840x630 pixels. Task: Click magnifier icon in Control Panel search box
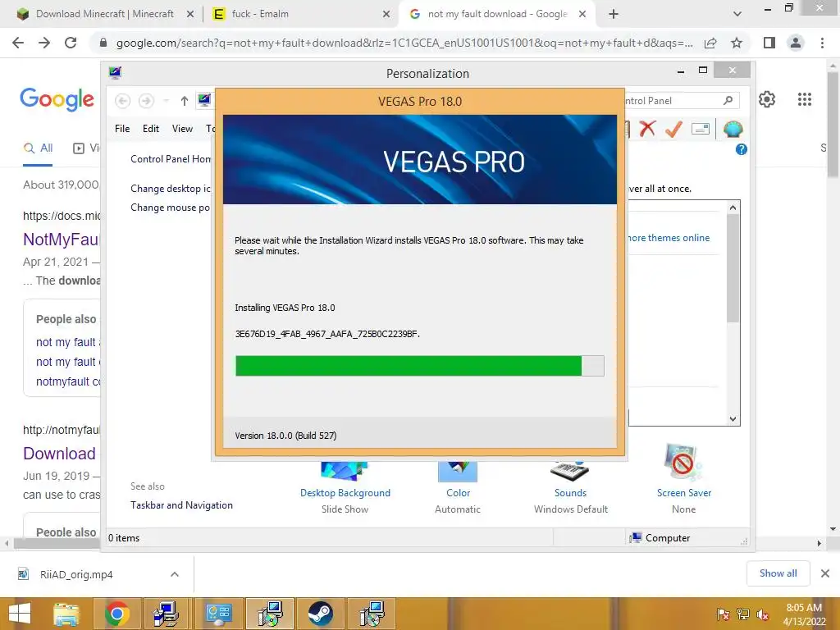pyautogui.click(x=728, y=100)
